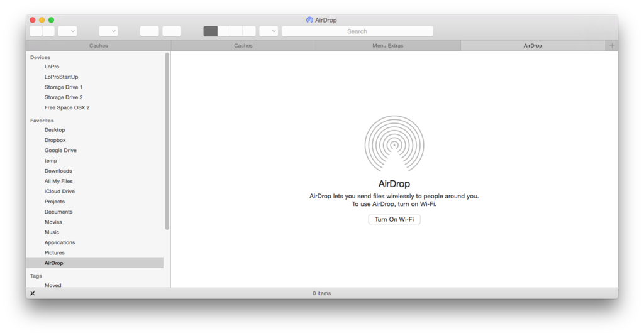Screen dimensions: 644x336
Task: Open Google Drive in sidebar
Action: point(60,150)
